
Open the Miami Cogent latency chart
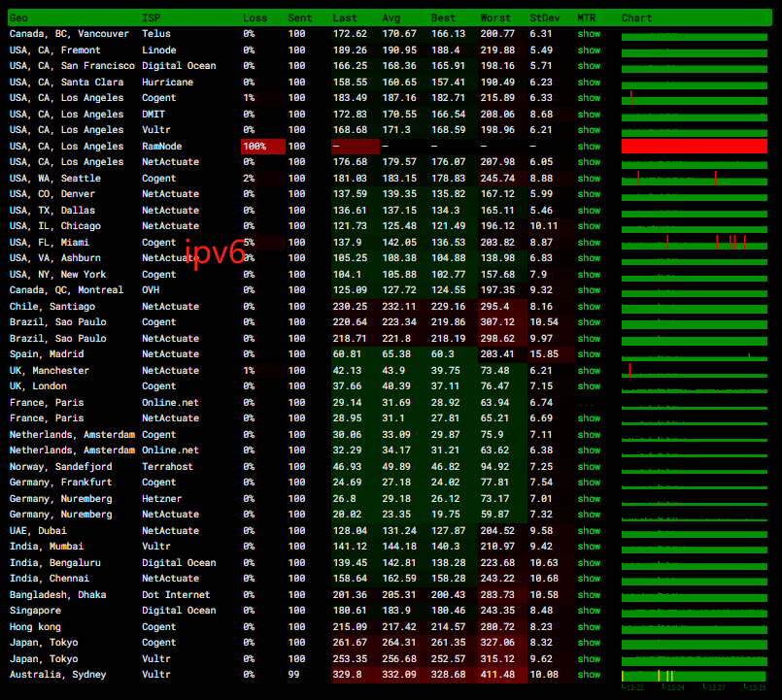pos(695,243)
